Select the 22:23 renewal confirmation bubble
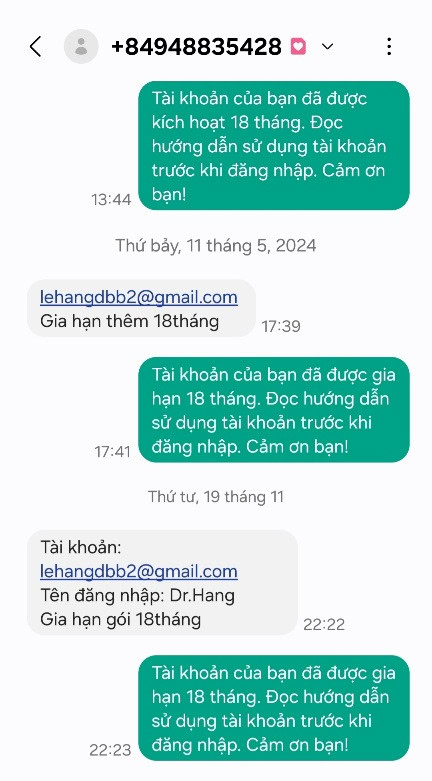 [274, 708]
